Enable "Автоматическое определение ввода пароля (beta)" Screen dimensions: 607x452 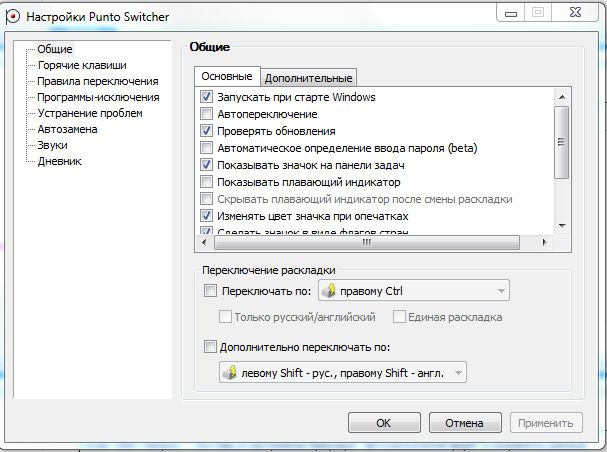[x=206, y=148]
